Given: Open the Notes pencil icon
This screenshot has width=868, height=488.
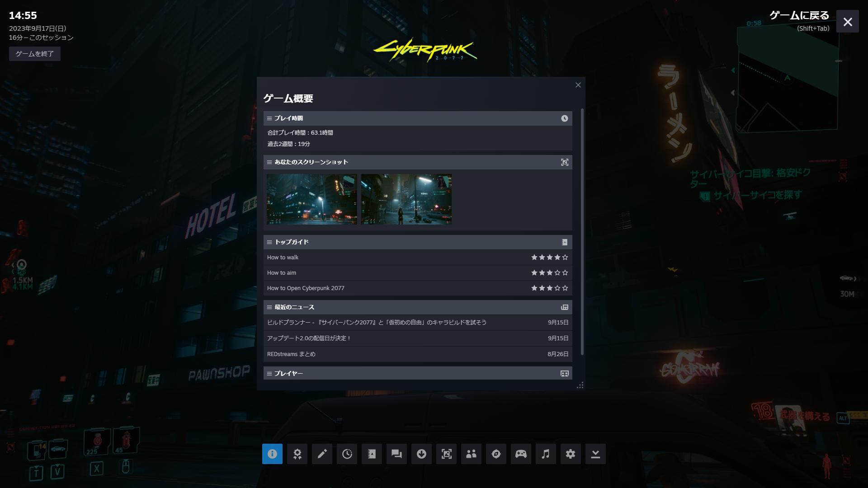Looking at the screenshot, I should (x=322, y=454).
